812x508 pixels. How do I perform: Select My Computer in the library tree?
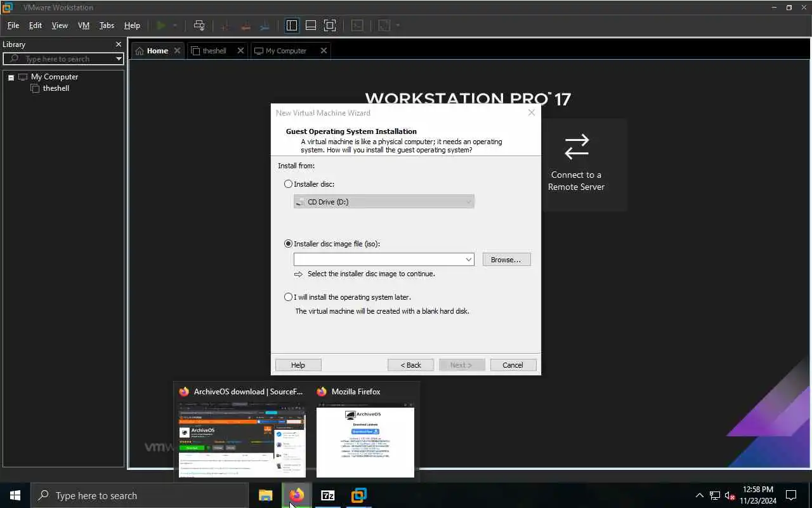pyautogui.click(x=55, y=77)
